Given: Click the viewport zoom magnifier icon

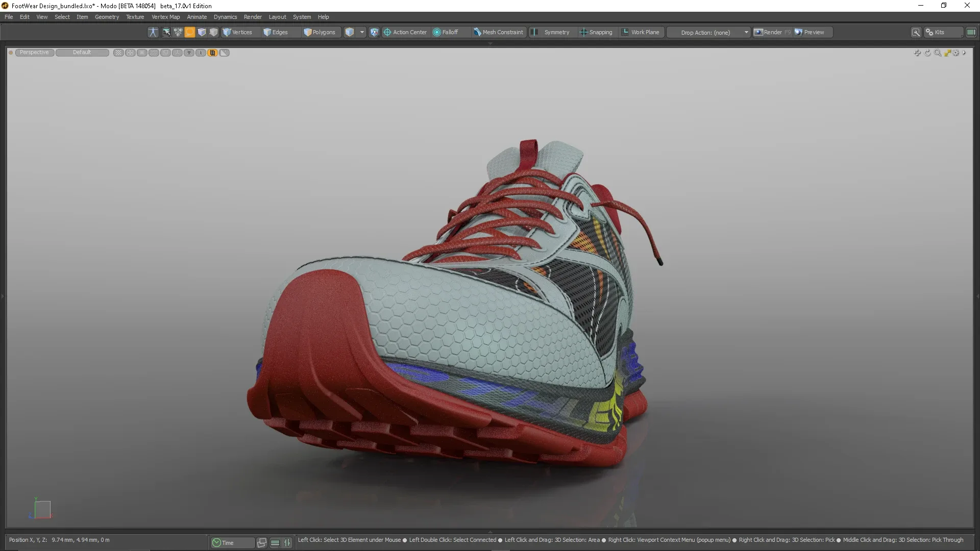Looking at the screenshot, I should click(x=938, y=53).
